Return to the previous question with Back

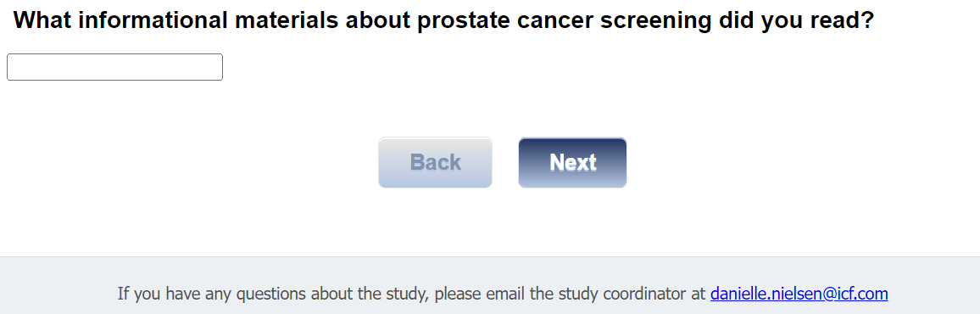435,163
